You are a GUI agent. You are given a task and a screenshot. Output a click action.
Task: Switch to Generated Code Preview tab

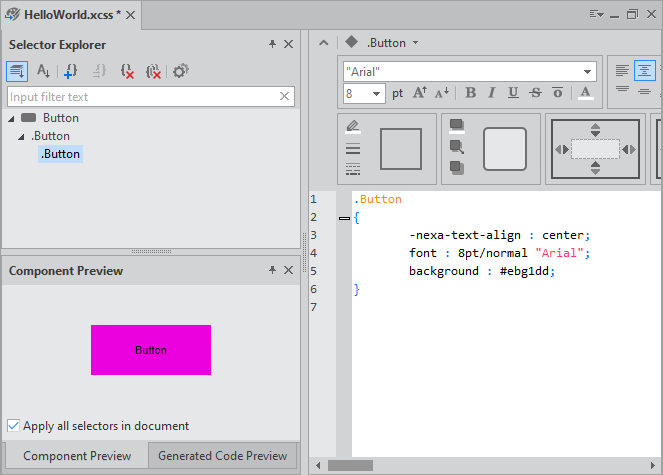(222, 456)
